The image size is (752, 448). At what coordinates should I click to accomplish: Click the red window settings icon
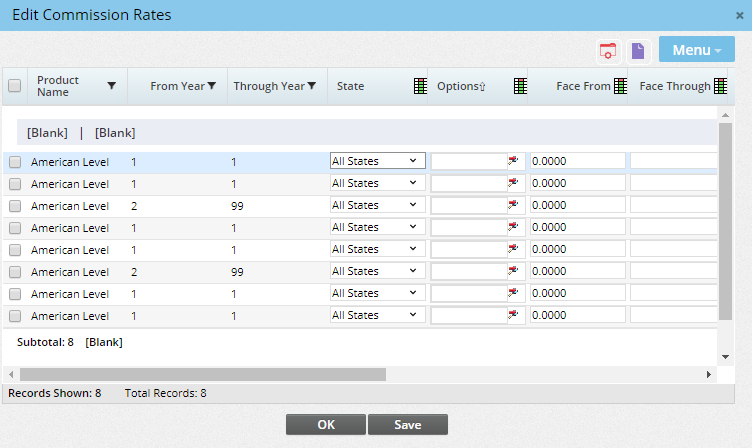tap(608, 50)
